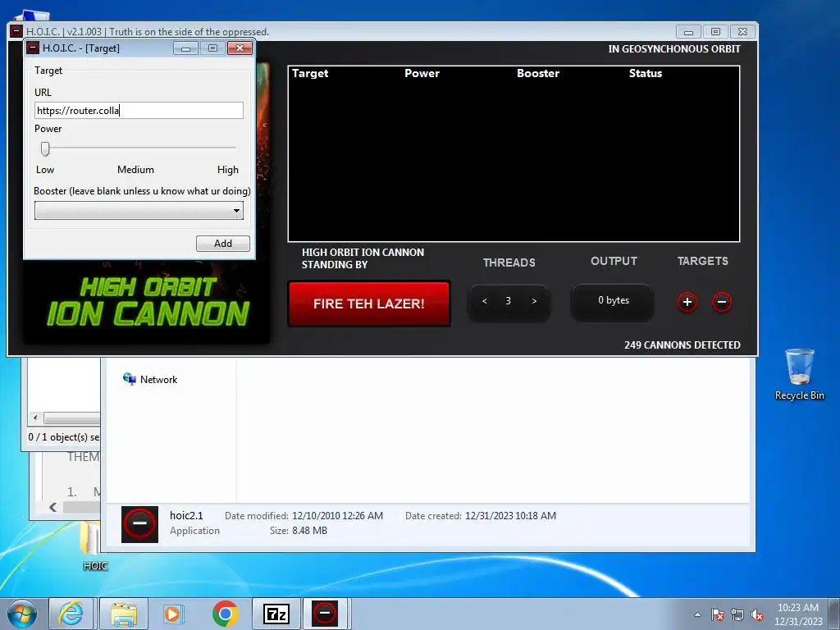Click the 0 bytes output display
Viewport: 840px width, 630px height.
click(614, 300)
